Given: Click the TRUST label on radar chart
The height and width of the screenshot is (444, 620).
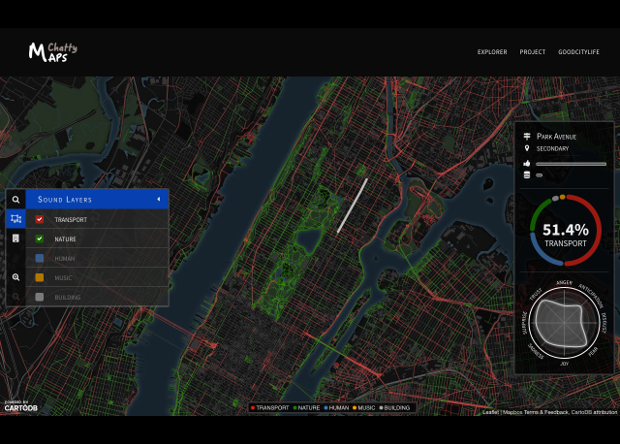Looking at the screenshot, I should (536, 295).
